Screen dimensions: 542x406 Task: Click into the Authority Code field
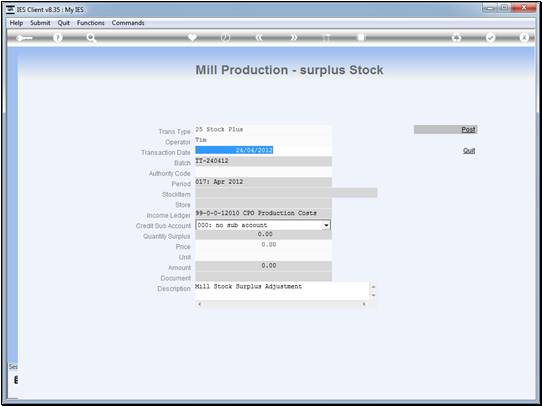coord(263,172)
